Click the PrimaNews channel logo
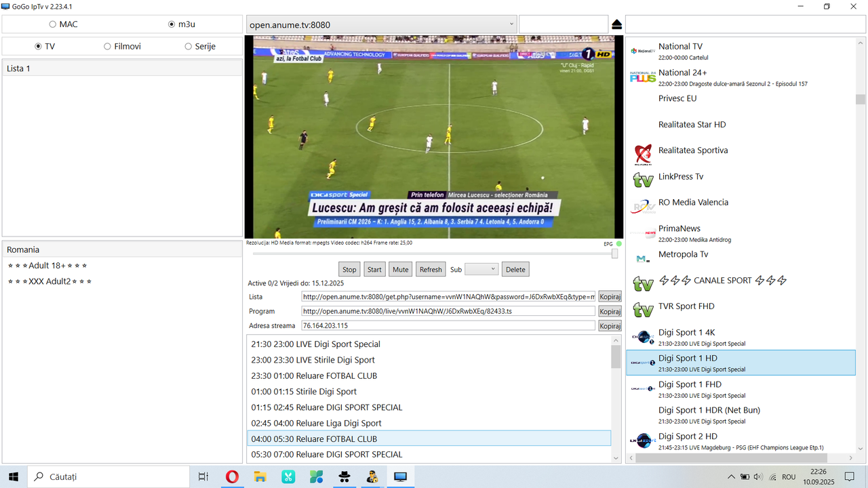Screen dimensions: 868x488 click(642, 233)
